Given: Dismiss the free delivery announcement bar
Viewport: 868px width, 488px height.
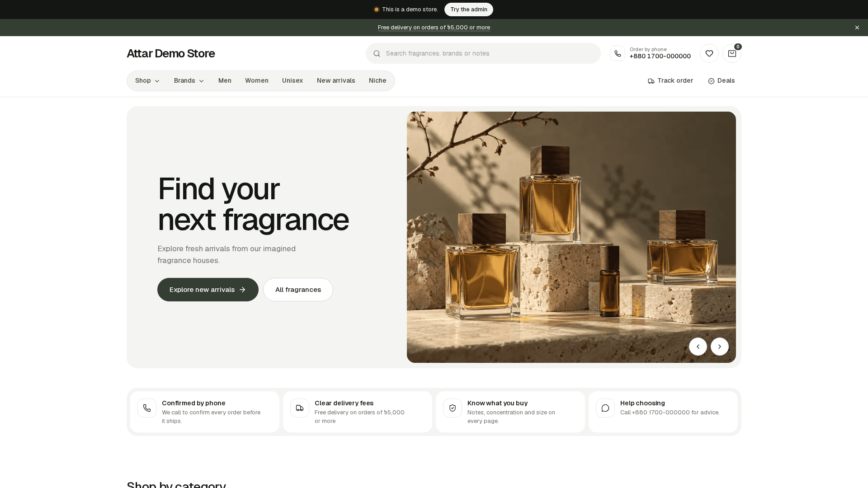Looking at the screenshot, I should click(857, 28).
